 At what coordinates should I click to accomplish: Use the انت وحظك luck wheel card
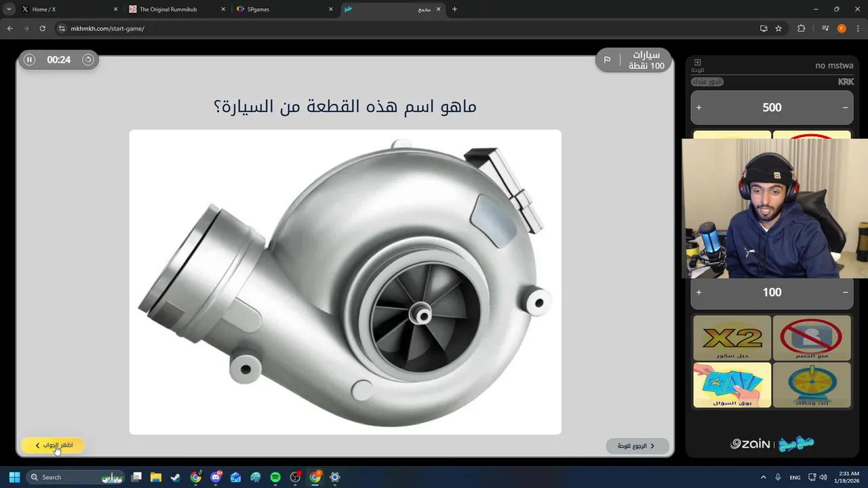pyautogui.click(x=811, y=385)
